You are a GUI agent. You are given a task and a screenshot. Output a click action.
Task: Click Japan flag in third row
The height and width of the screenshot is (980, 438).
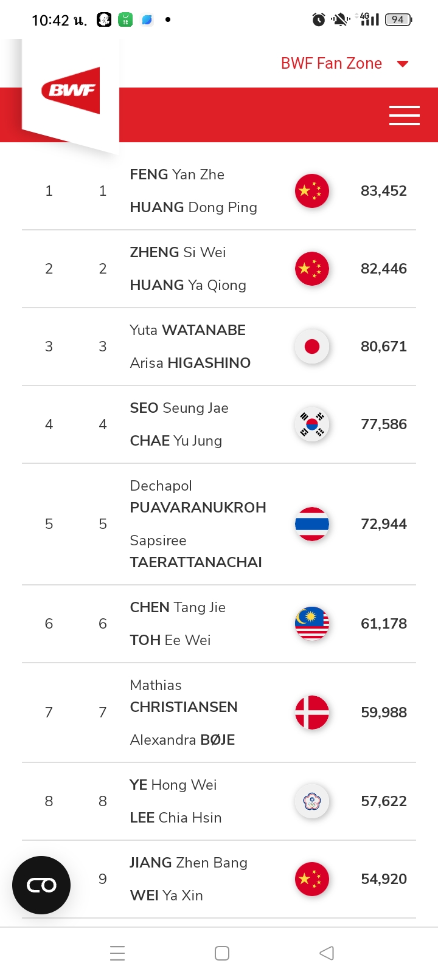[x=312, y=347]
